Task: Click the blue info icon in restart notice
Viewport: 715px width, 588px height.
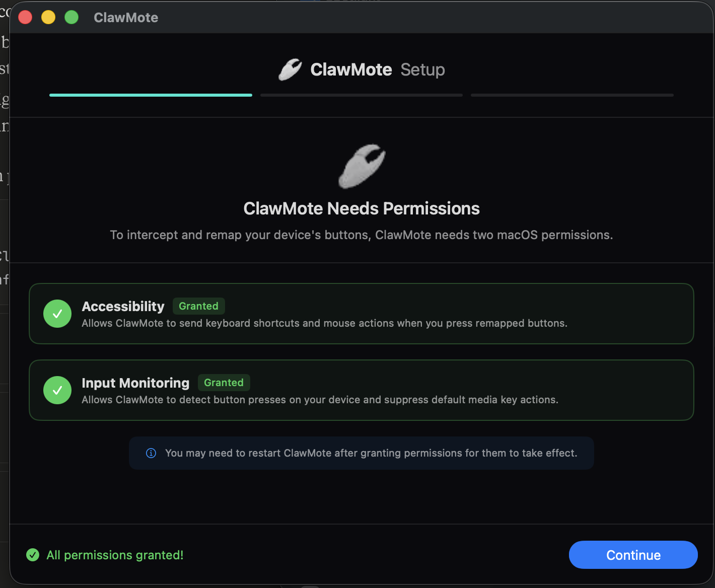Action: click(x=151, y=453)
